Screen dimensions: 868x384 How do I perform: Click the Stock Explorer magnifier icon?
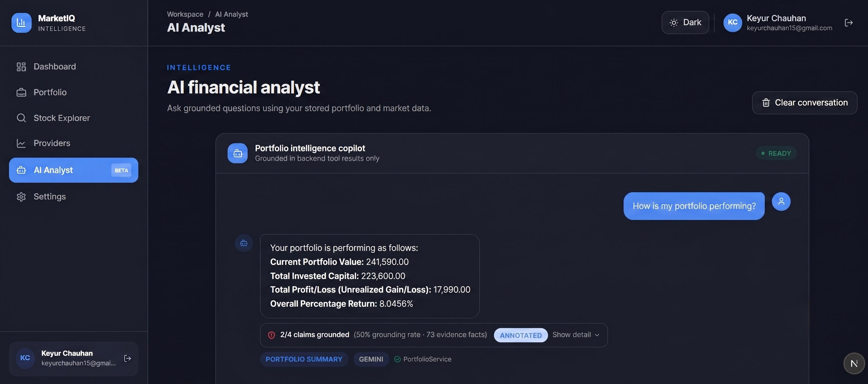pyautogui.click(x=21, y=118)
